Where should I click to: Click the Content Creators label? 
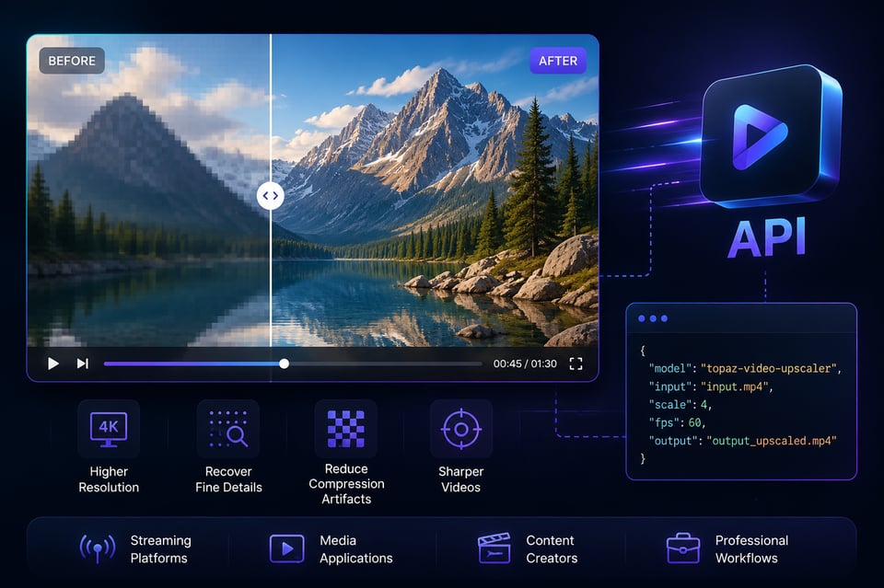click(x=552, y=549)
